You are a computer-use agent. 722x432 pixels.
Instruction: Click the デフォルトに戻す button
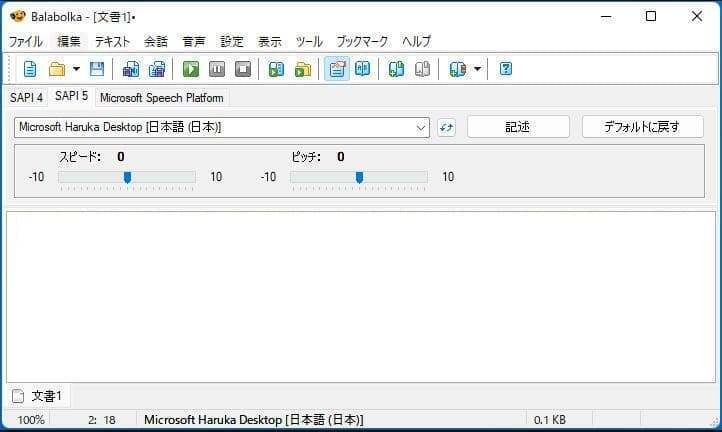642,127
